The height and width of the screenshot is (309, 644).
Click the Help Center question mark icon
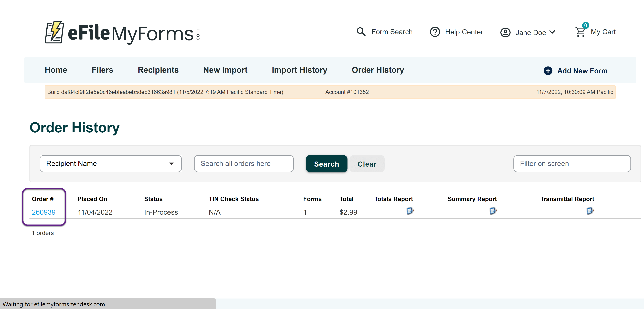coord(435,32)
